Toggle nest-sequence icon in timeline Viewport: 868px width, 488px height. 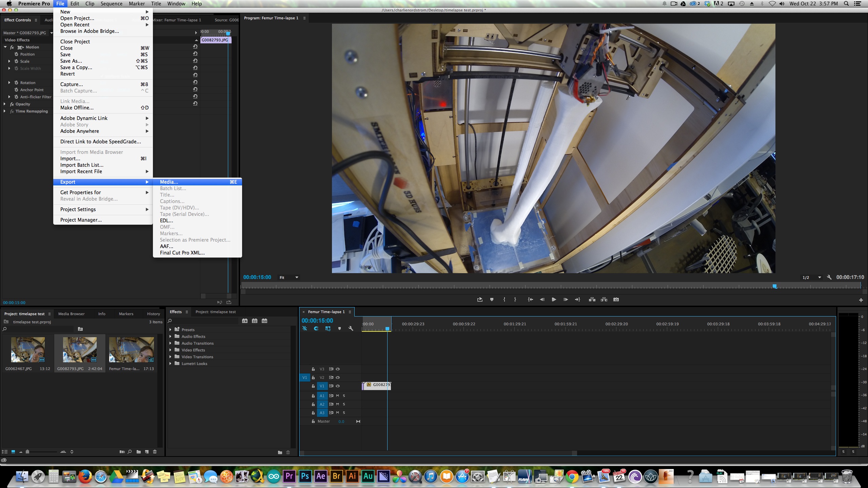coord(305,328)
